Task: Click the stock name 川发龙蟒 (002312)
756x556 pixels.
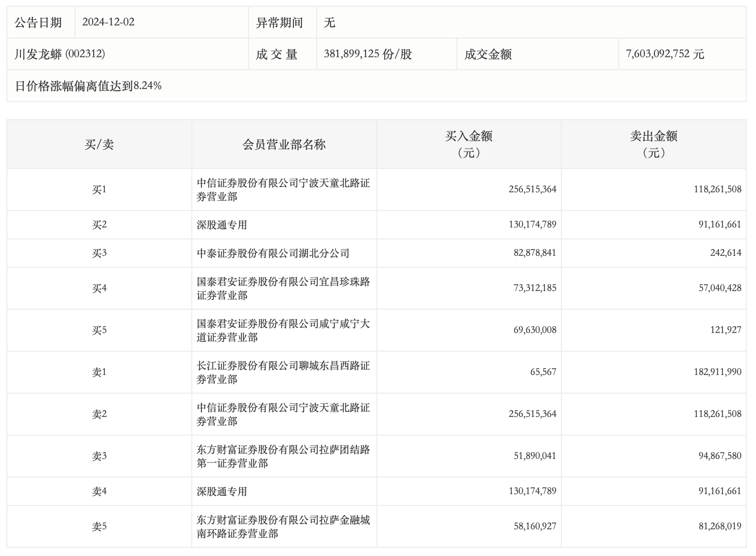Action: pos(60,54)
